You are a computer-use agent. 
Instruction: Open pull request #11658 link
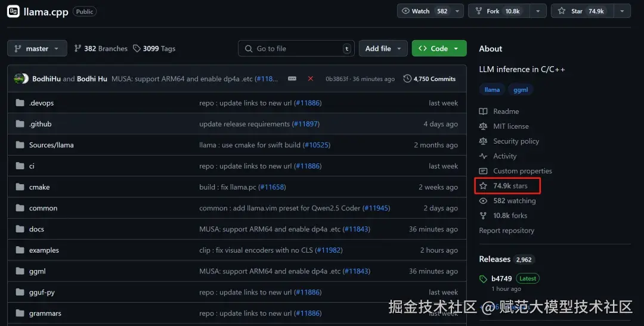pyautogui.click(x=272, y=187)
